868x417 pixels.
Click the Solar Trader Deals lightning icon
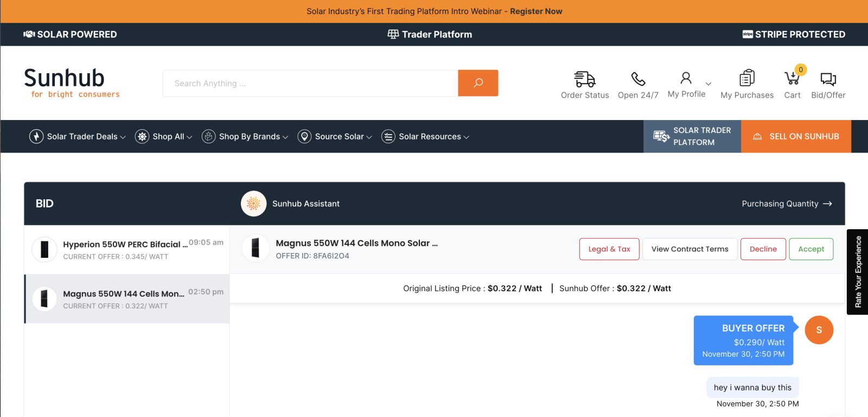36,136
